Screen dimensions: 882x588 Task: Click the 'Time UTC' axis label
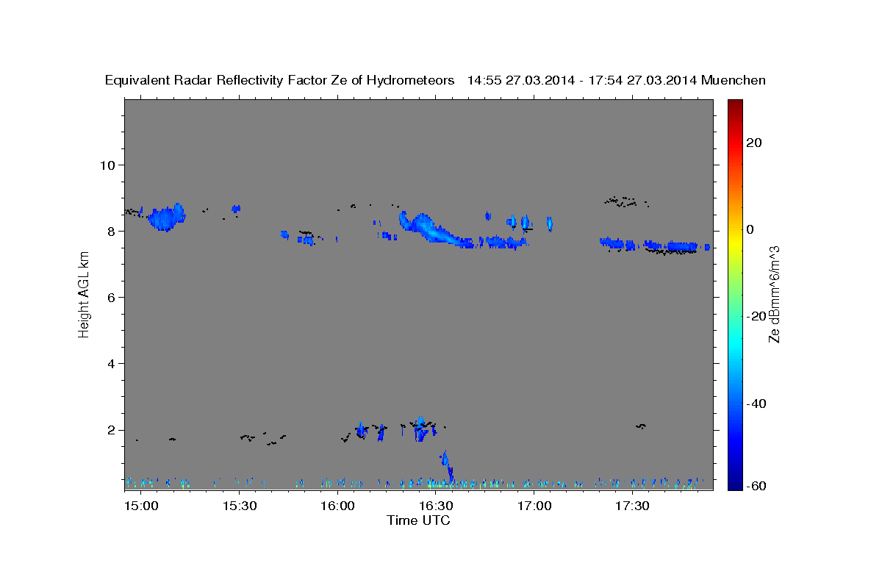point(418,520)
